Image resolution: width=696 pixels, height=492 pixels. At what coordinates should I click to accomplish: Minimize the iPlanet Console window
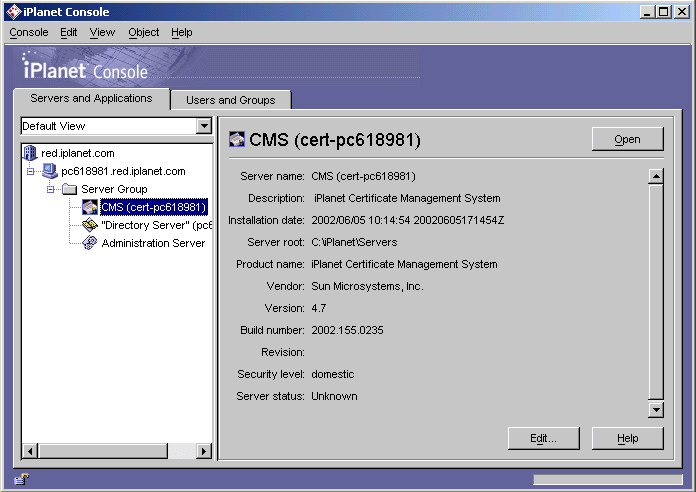[647, 12]
